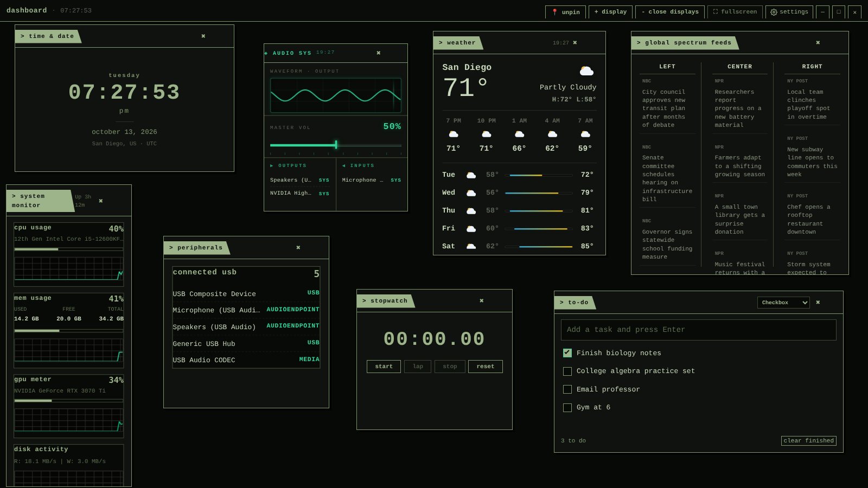Close the system monitor widget
The image size is (868, 488).
pos(101,201)
